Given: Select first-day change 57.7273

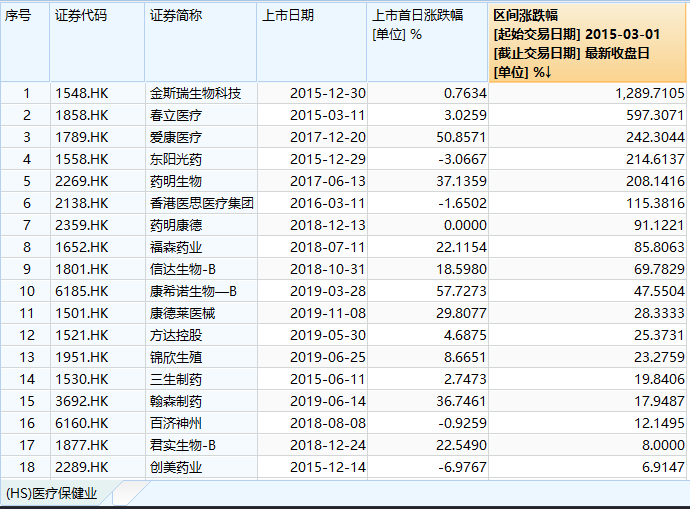Looking at the screenshot, I should 461,291.
